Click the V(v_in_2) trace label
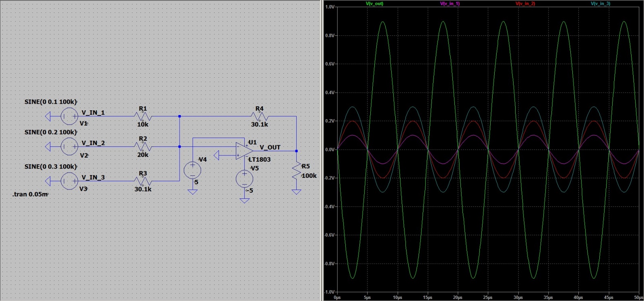Screen dimensions: 644x301 (x=525, y=4)
